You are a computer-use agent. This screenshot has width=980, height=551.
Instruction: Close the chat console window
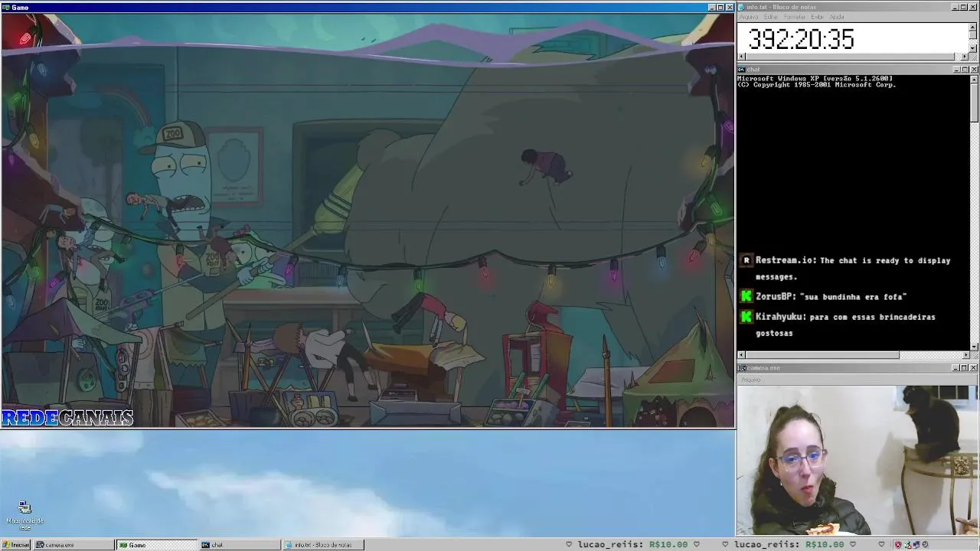pyautogui.click(x=974, y=70)
